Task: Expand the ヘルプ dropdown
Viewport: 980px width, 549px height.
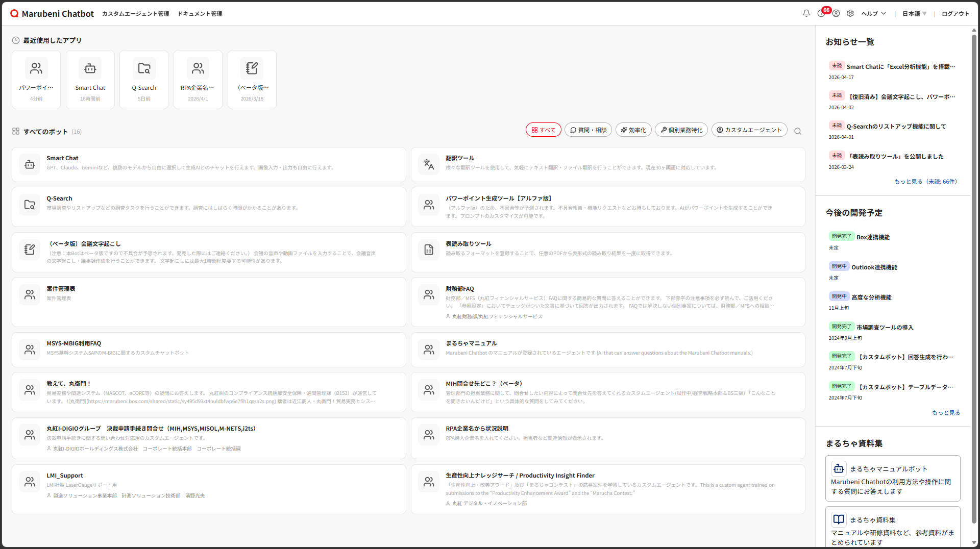Action: (x=874, y=14)
